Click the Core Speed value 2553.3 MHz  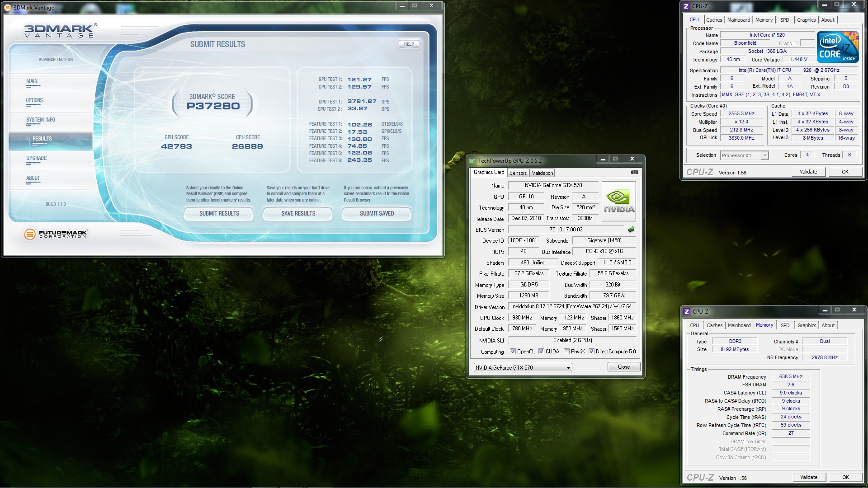pos(741,114)
